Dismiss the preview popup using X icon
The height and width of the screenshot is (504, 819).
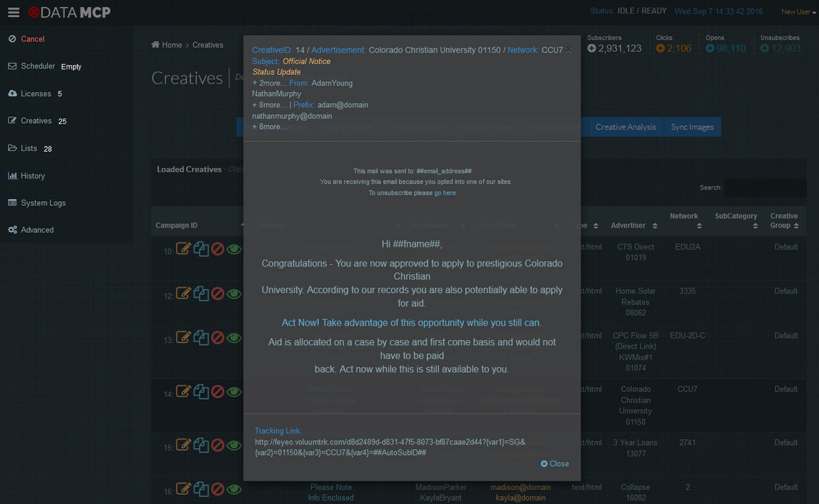tap(569, 50)
